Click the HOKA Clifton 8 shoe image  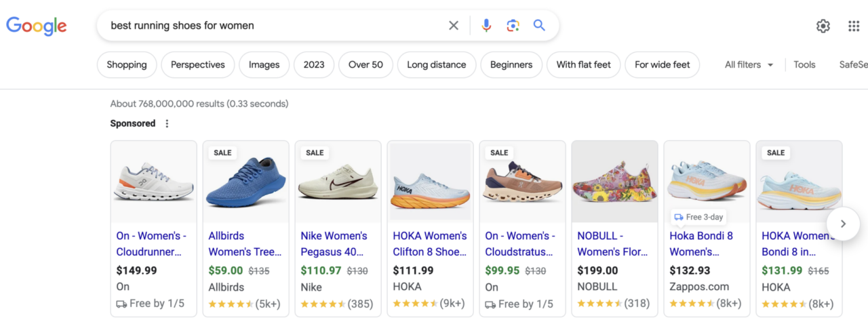(431, 182)
